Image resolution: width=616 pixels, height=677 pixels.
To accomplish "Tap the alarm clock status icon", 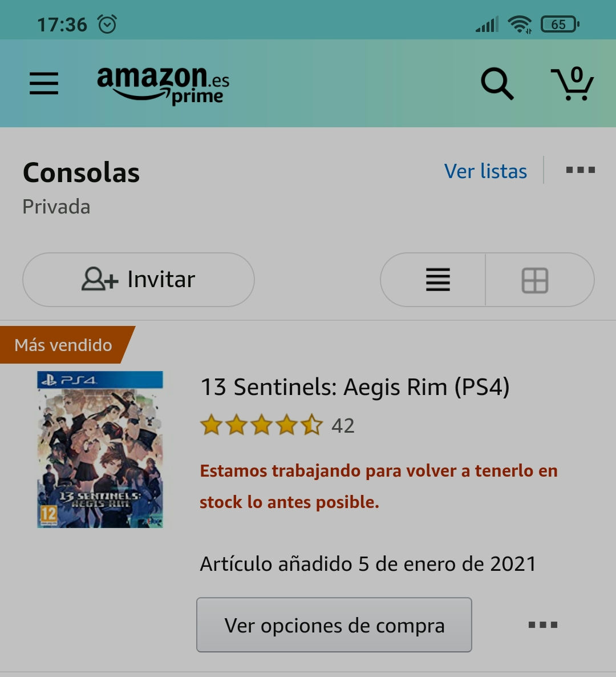I will pos(107,24).
